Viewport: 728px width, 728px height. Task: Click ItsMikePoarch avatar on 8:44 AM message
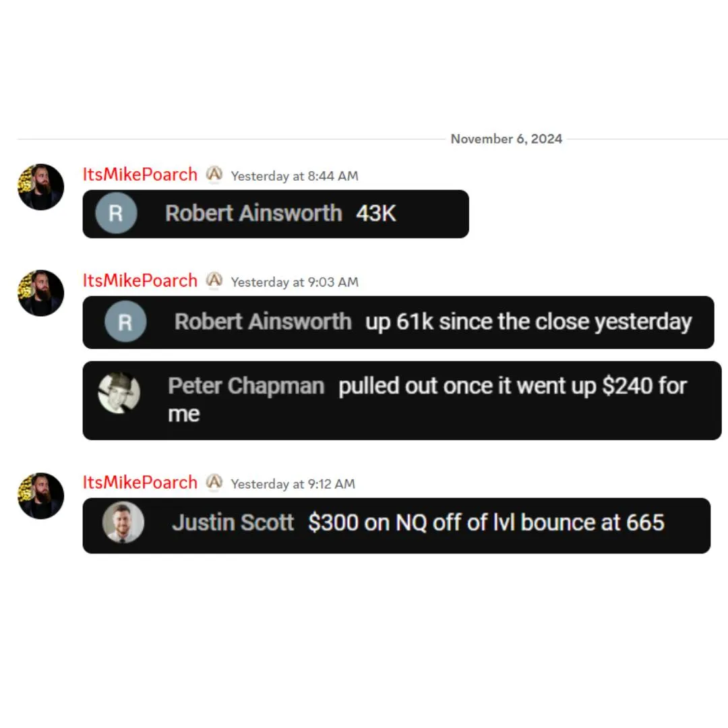click(41, 187)
